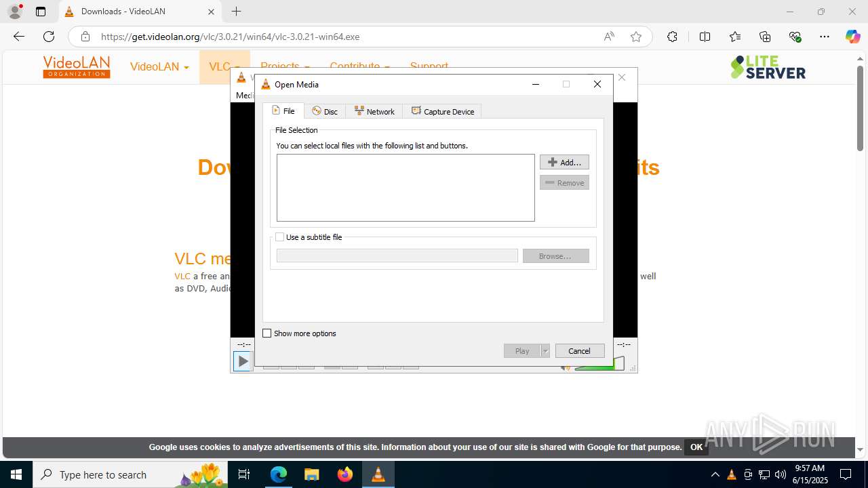The width and height of the screenshot is (868, 488).
Task: Enable the Use a subtitle file checkbox
Action: [279, 237]
